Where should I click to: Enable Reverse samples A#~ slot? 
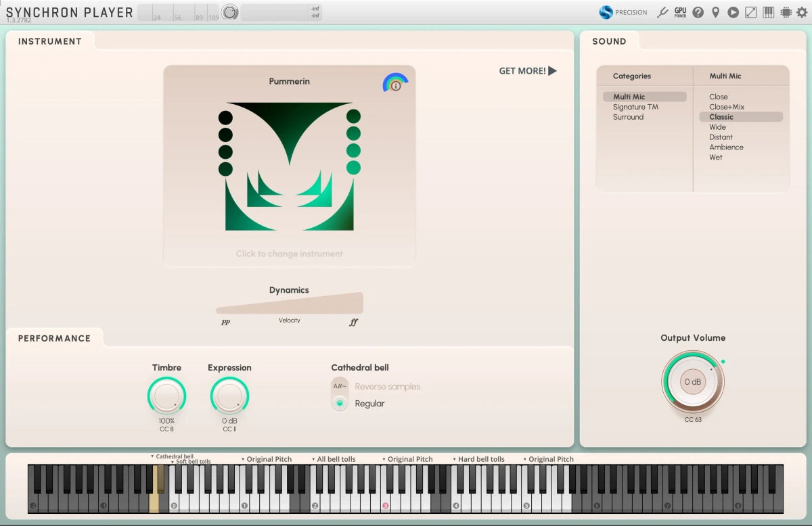[340, 387]
